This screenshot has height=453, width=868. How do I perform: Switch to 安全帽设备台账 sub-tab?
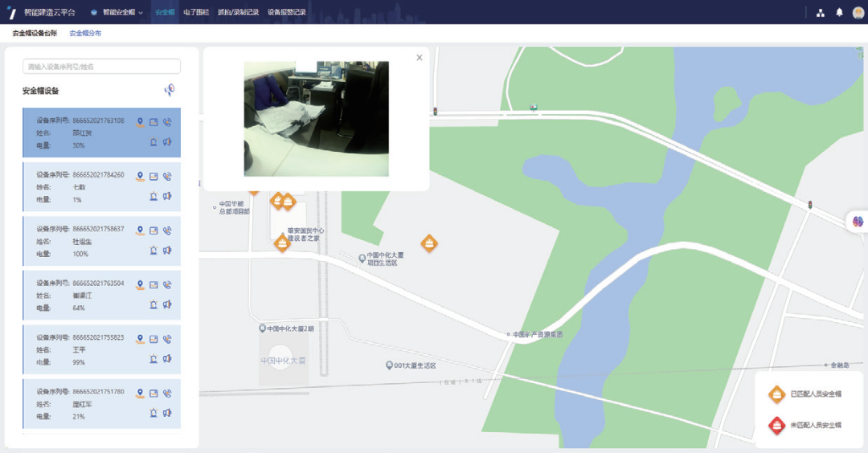click(x=35, y=33)
